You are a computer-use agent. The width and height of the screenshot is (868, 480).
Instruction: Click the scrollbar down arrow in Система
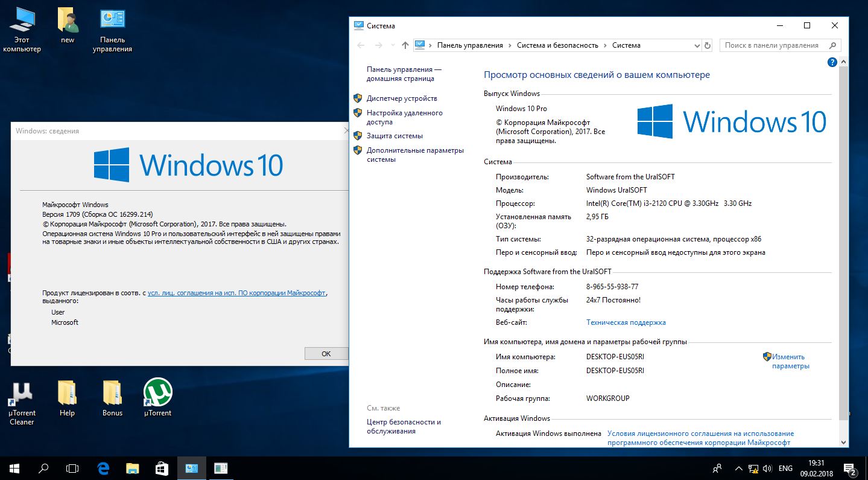(843, 442)
